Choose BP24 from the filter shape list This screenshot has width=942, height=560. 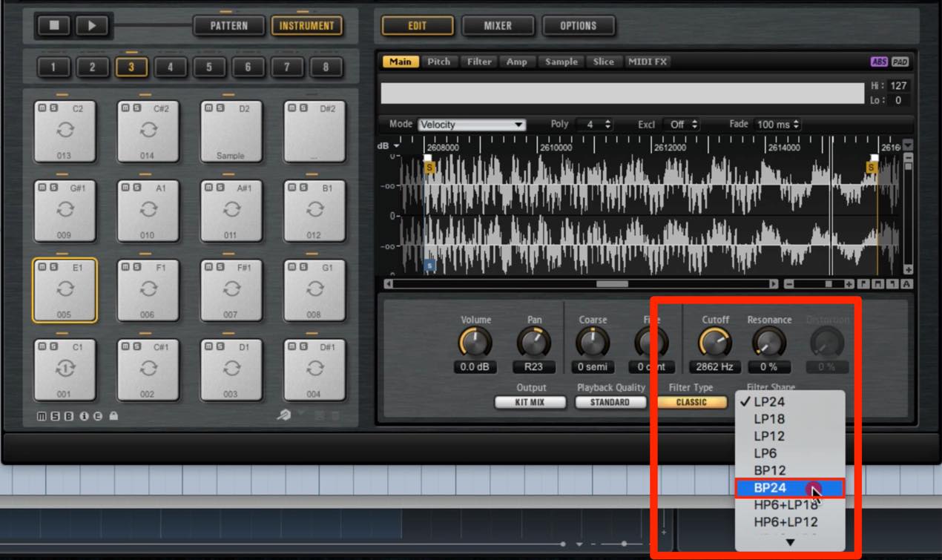789,488
